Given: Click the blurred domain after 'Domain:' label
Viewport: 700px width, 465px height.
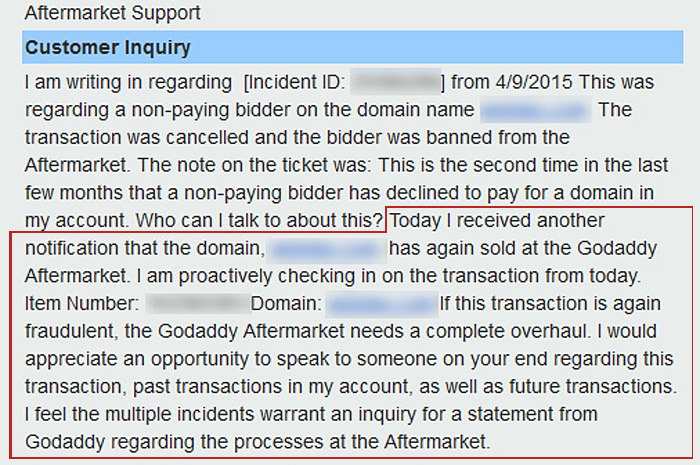Looking at the screenshot, I should point(381,304).
